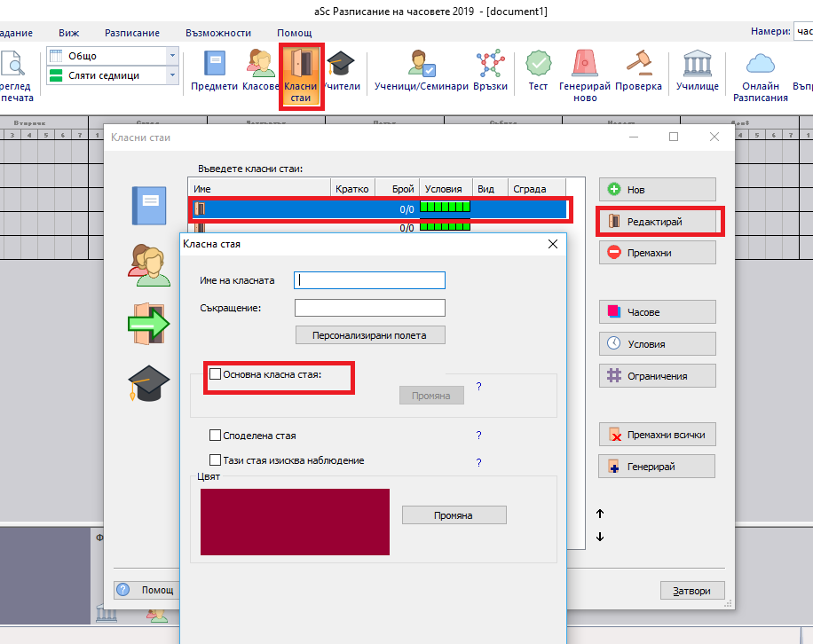This screenshot has height=644, width=813.
Task: Tick the Споделена стая checkbox
Action: (x=215, y=436)
